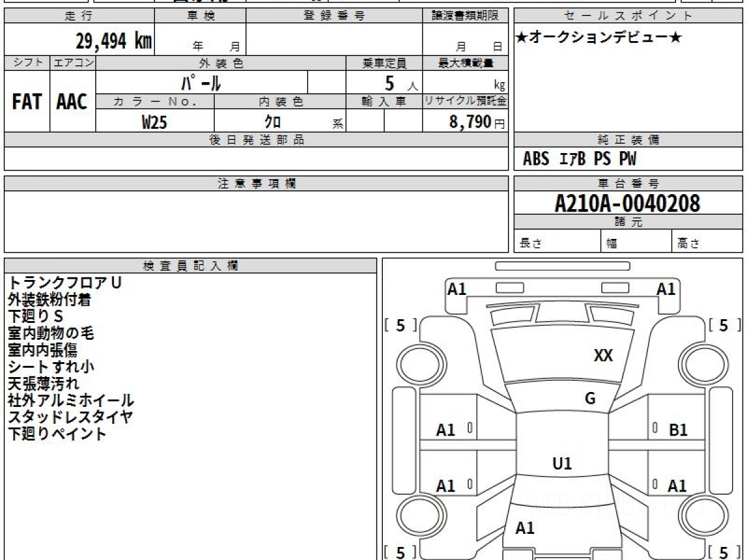Screen dimensions: 747x560
Task: Click the U1 mark on the diagram roof
Action: 562,464
